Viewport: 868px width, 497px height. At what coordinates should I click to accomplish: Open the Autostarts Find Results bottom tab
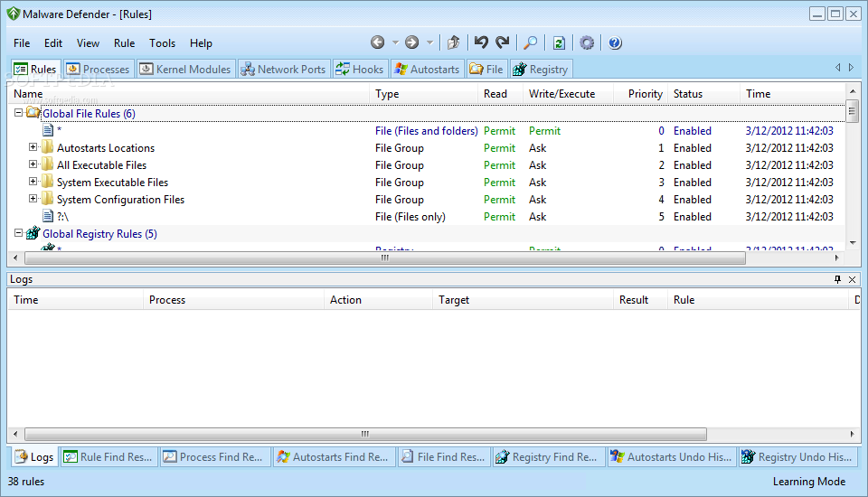[333, 457]
